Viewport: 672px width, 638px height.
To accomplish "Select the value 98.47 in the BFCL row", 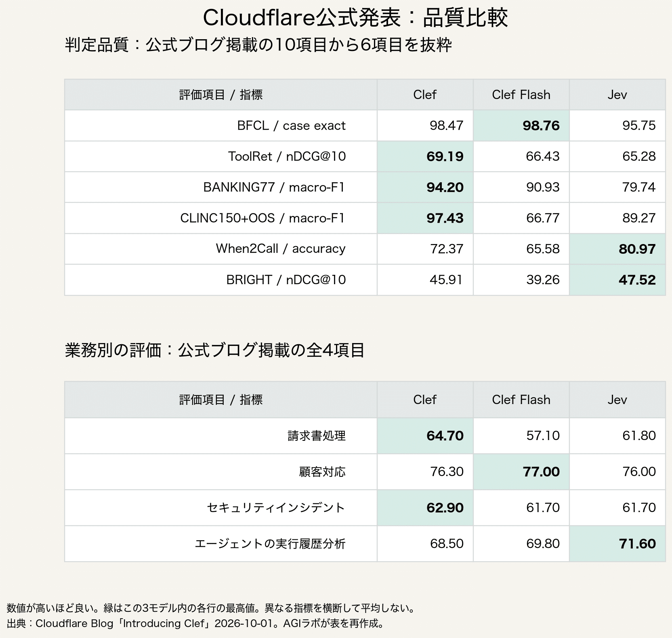I will click(x=446, y=126).
